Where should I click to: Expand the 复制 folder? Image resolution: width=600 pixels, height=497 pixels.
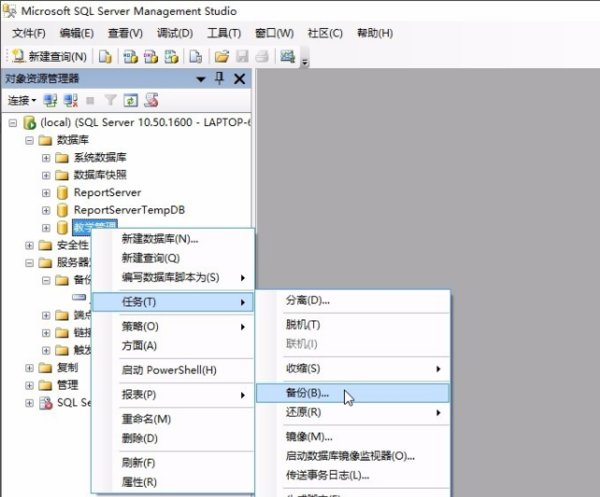point(29,368)
